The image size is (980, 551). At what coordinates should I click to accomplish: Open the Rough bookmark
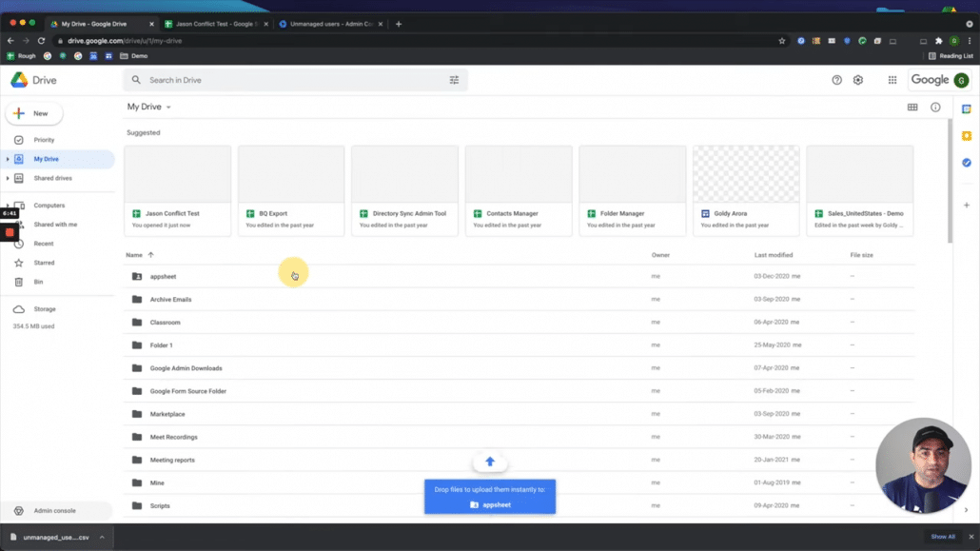pyautogui.click(x=21, y=55)
